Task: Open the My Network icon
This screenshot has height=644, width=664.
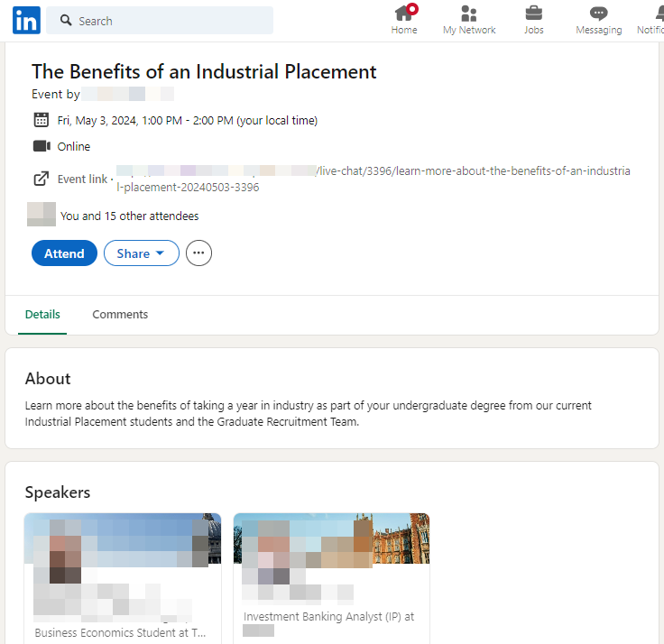Action: pos(468,14)
